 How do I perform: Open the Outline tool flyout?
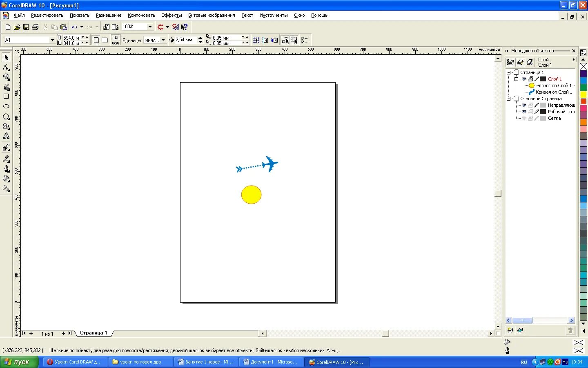[6, 168]
